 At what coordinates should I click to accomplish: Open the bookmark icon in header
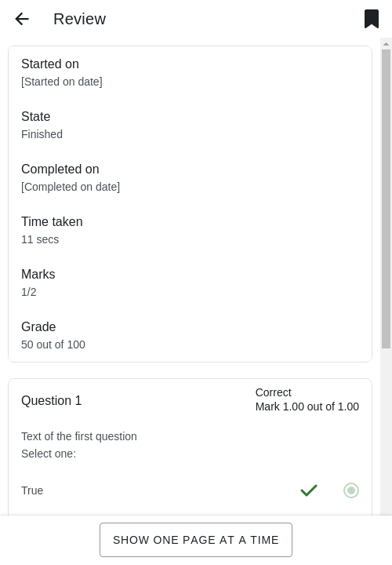[x=372, y=19]
